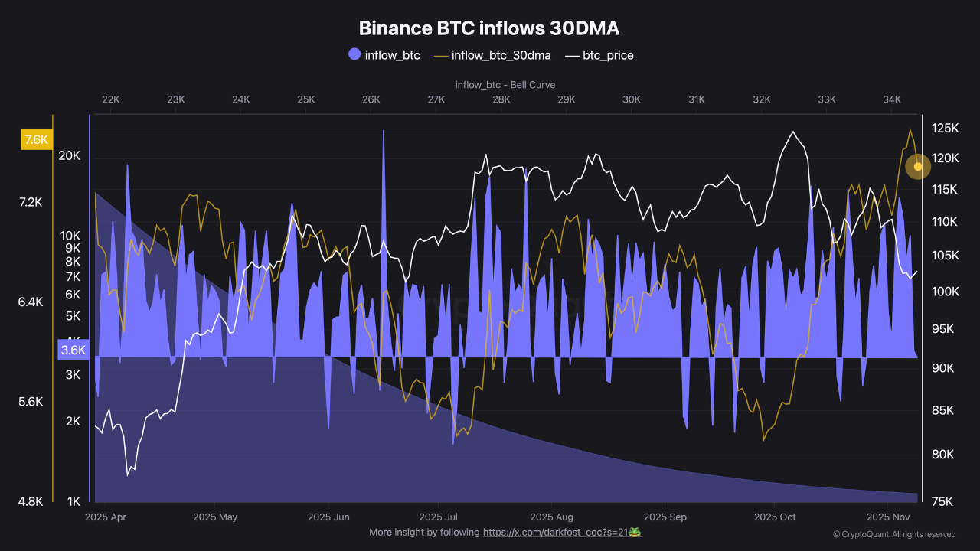The image size is (980, 551).
Task: Click the '22K' top axis label
Action: [109, 99]
